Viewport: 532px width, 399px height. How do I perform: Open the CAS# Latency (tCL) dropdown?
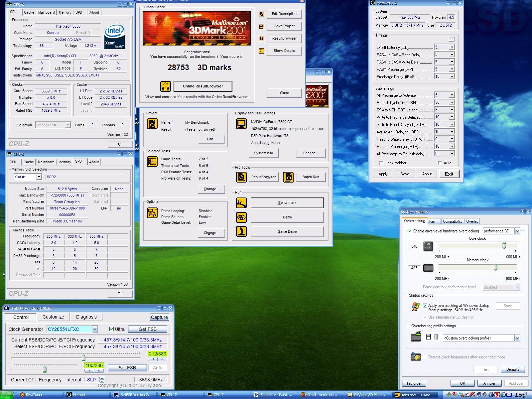pos(452,47)
